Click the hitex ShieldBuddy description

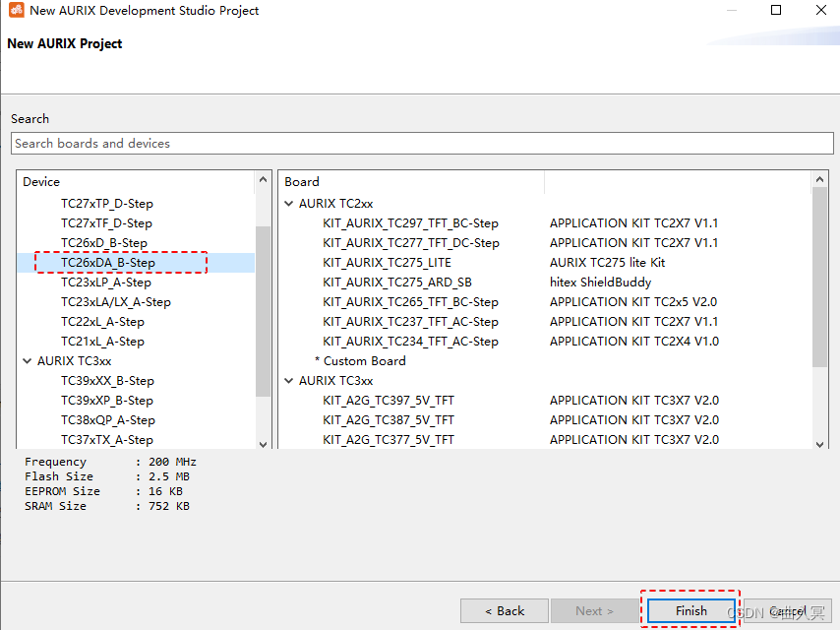click(x=601, y=283)
